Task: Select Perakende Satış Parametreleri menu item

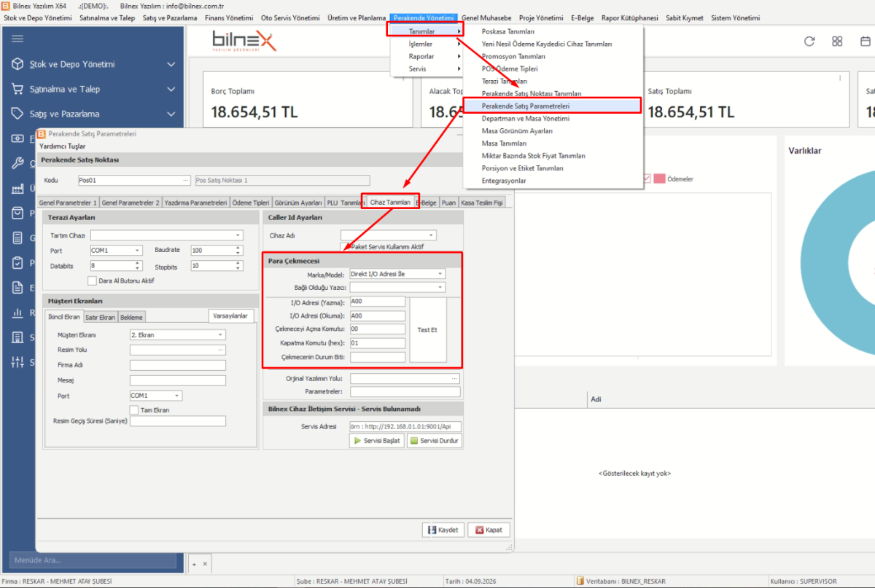Action: point(552,106)
